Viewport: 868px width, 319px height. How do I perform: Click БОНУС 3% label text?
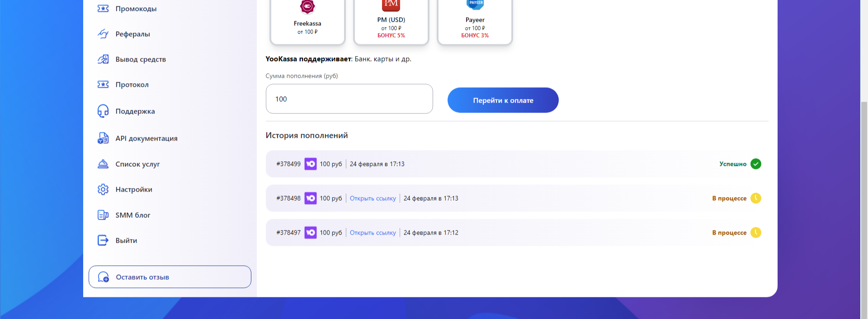(x=475, y=35)
